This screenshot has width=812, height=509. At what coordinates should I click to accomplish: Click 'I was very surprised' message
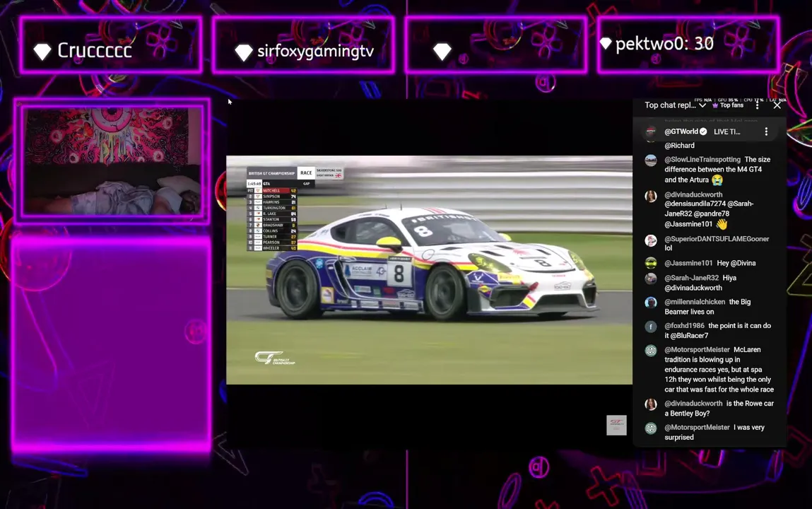click(714, 433)
